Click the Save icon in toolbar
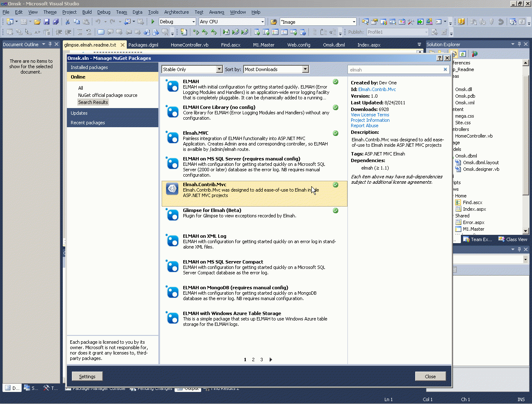The height and width of the screenshot is (404, 532). 47,22
